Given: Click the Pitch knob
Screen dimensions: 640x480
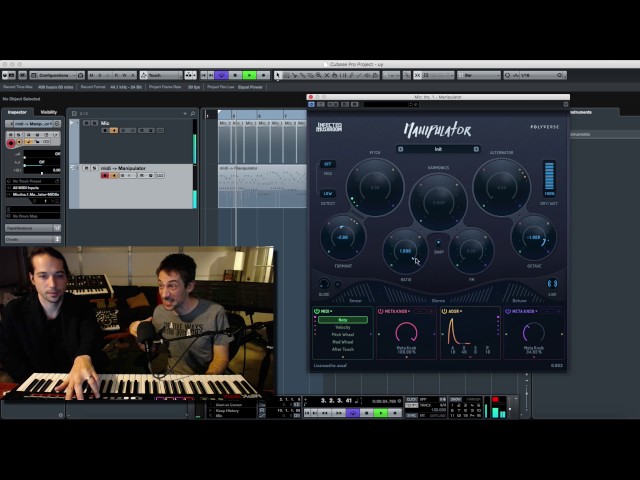Looking at the screenshot, I should [375, 187].
